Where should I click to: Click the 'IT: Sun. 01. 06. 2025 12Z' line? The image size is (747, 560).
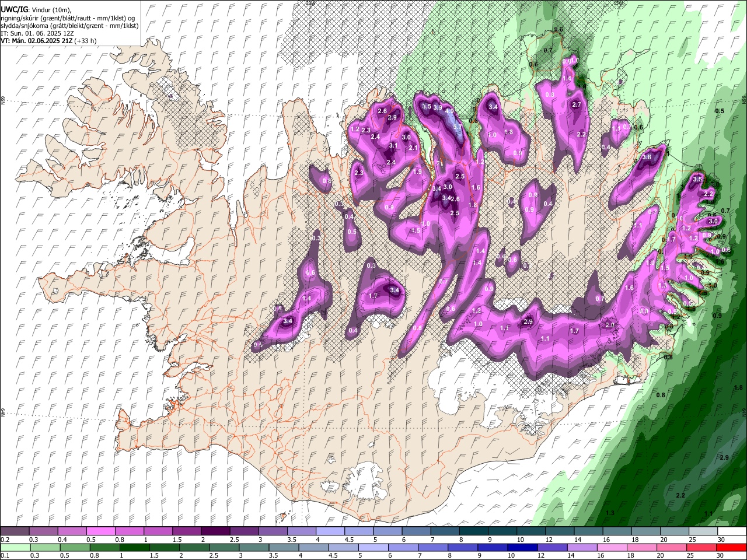(37, 33)
